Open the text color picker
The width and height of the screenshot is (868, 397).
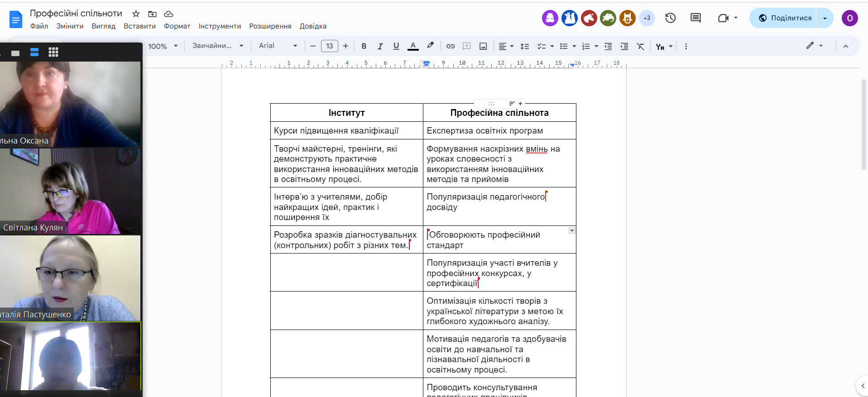(412, 46)
